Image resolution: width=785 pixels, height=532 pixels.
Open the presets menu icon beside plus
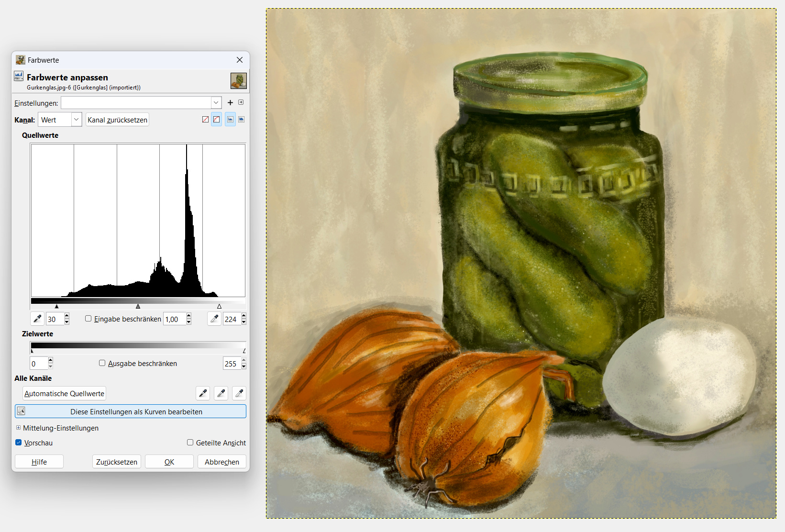[x=241, y=102]
